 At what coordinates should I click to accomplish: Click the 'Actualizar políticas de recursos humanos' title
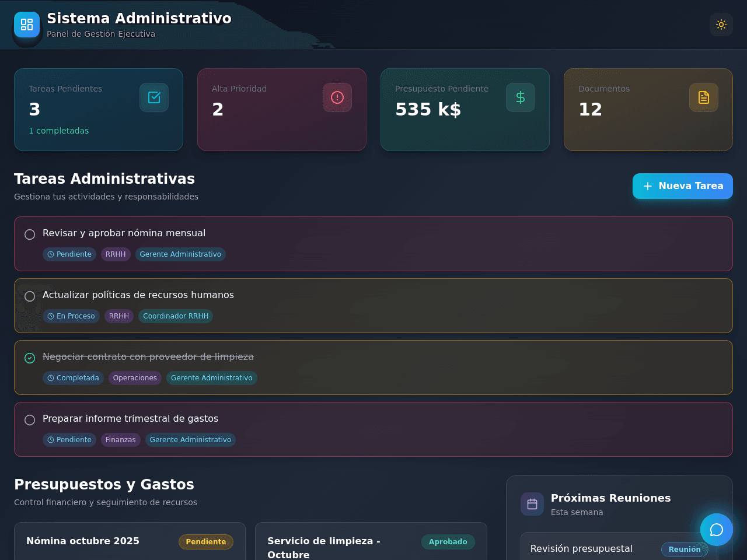138,295
